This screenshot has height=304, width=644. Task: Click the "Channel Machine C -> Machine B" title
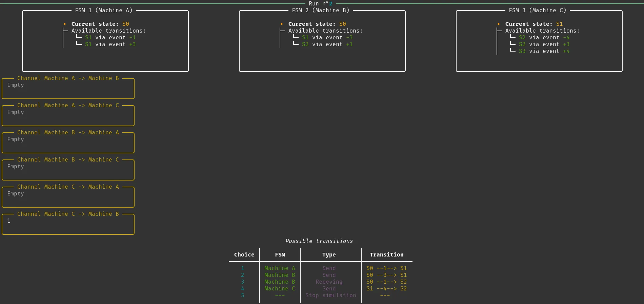coord(68,214)
